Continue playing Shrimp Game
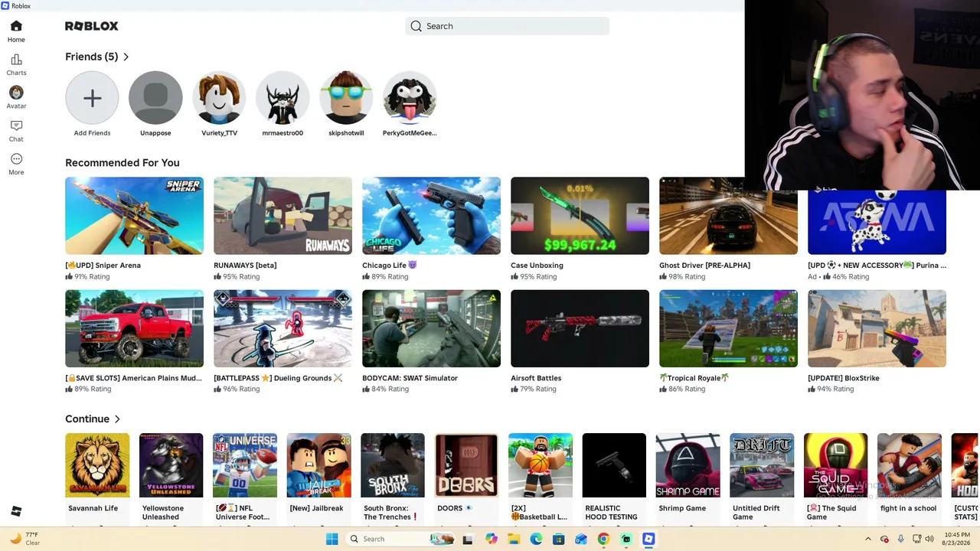Image resolution: width=980 pixels, height=551 pixels. point(688,465)
